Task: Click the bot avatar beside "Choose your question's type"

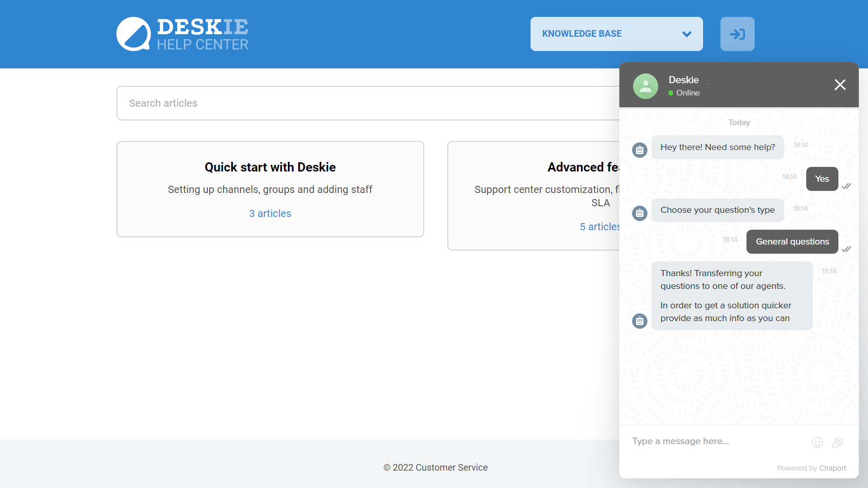Action: (x=640, y=213)
